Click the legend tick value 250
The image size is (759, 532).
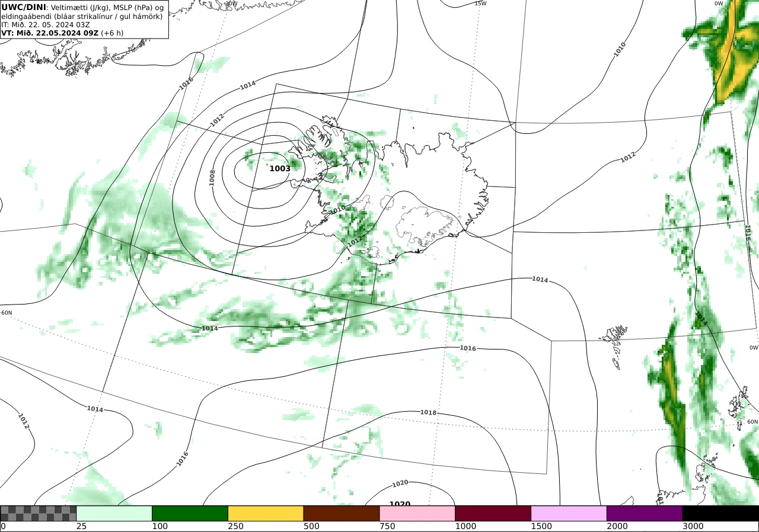(x=235, y=526)
